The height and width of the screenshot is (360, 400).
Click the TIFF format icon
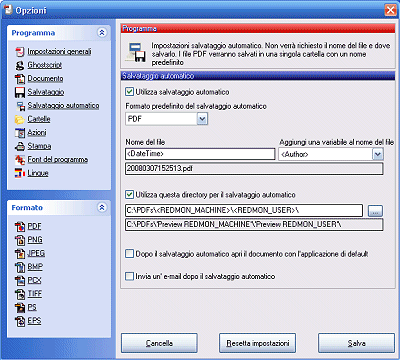point(20,294)
